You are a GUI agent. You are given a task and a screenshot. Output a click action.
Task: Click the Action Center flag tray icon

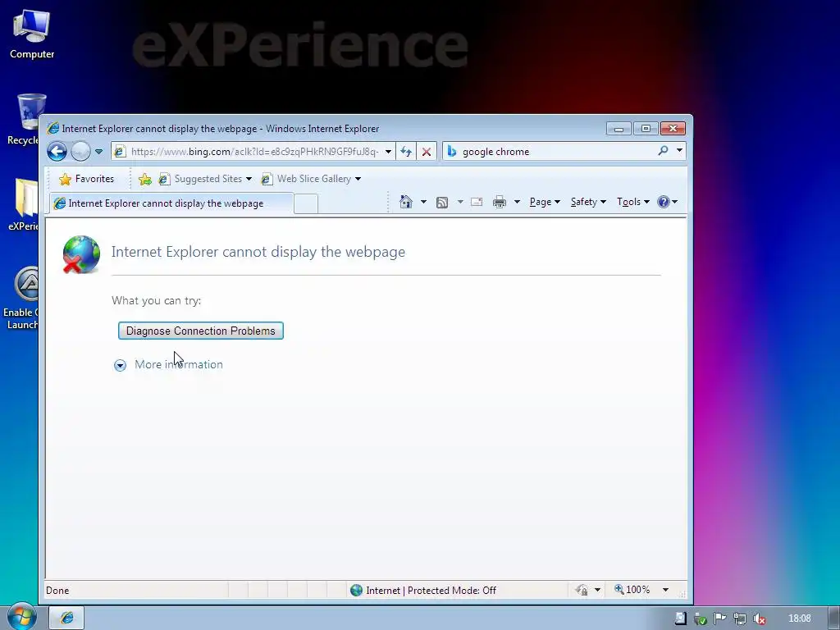(720, 619)
